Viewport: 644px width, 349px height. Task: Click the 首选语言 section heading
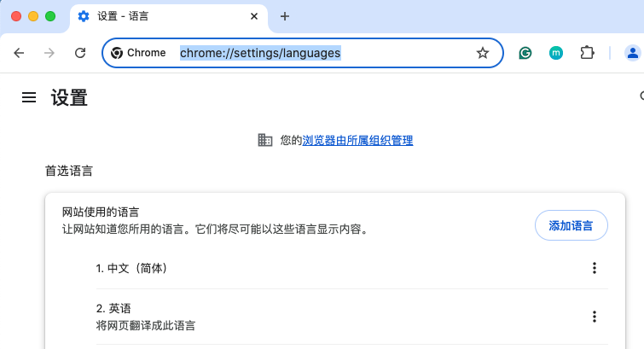click(x=69, y=171)
